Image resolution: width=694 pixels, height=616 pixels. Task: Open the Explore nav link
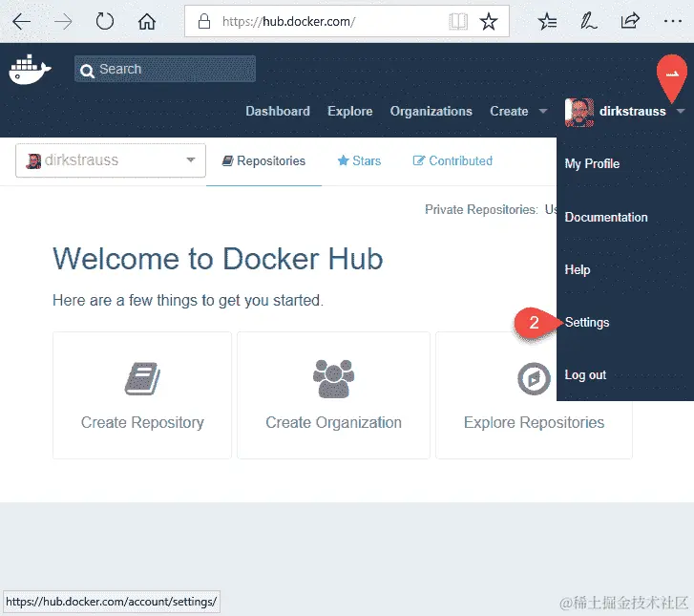(x=349, y=111)
